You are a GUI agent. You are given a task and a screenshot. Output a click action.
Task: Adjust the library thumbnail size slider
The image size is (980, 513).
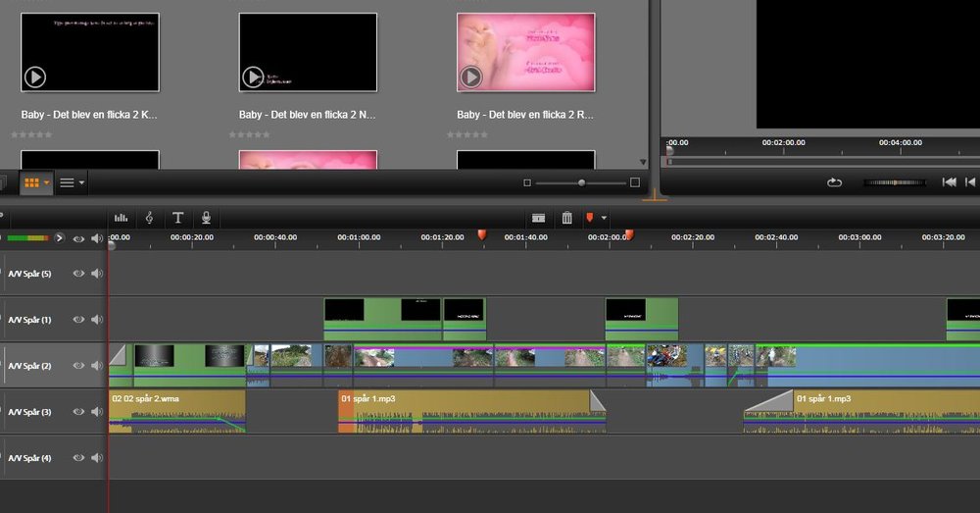581,182
